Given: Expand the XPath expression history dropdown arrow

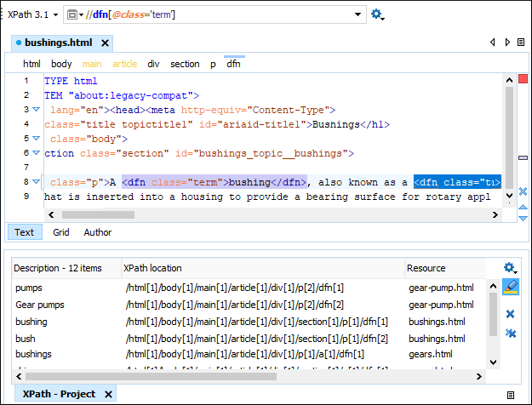Looking at the screenshot, I should [x=358, y=15].
